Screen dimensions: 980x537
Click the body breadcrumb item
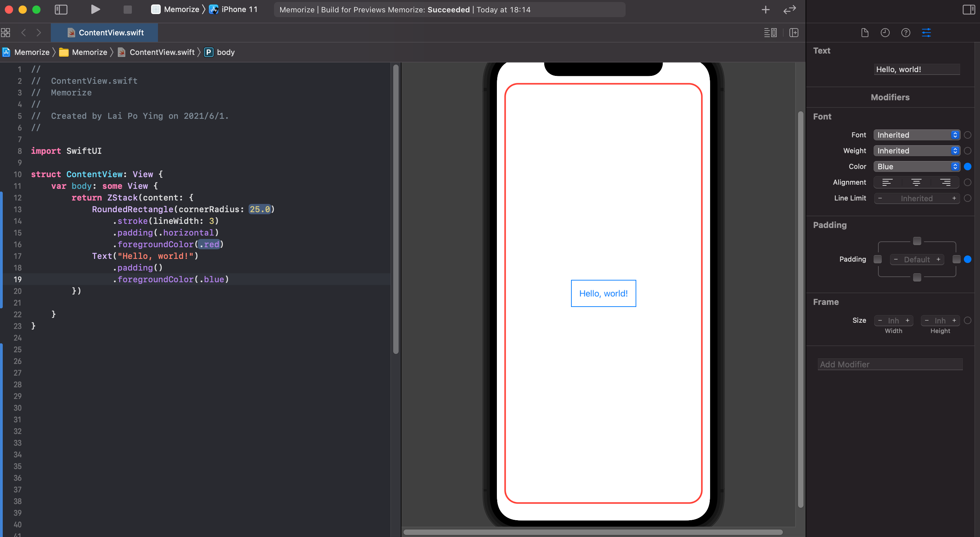[225, 52]
